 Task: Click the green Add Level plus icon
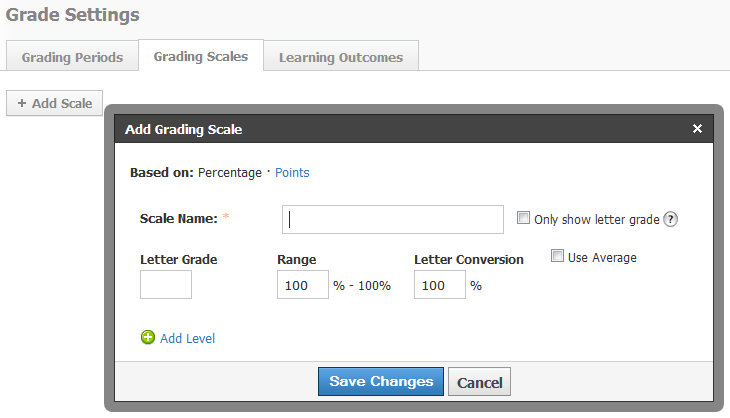point(148,338)
